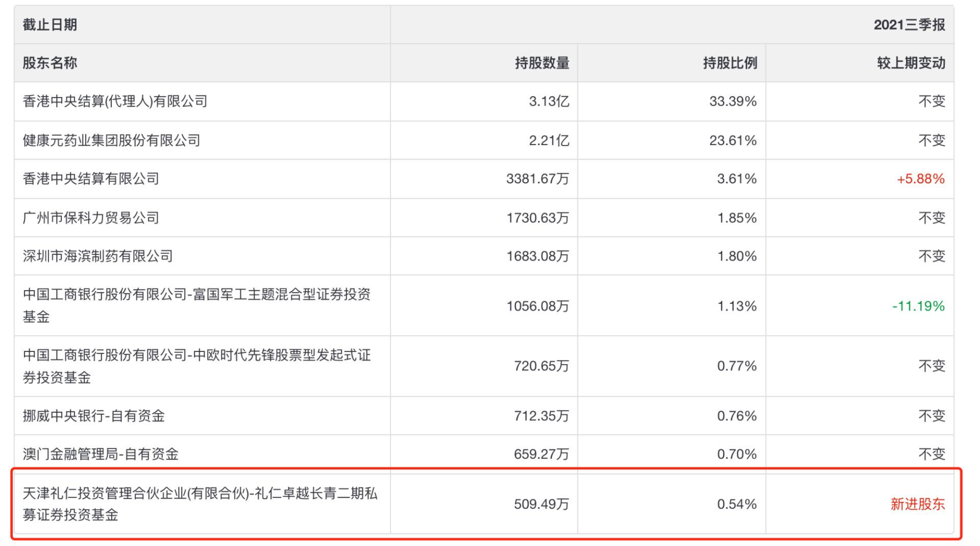
Task: Open the 中欧时代先锋股票型发起式 fund entry
Action: 197,366
